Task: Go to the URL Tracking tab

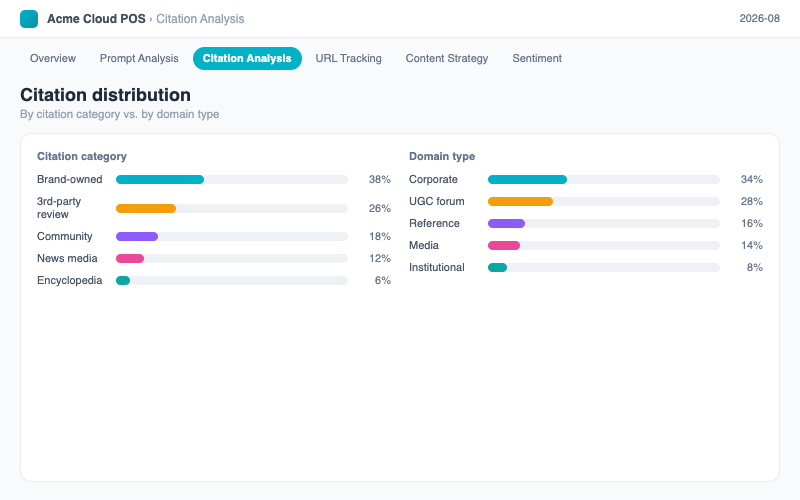Action: point(348,58)
